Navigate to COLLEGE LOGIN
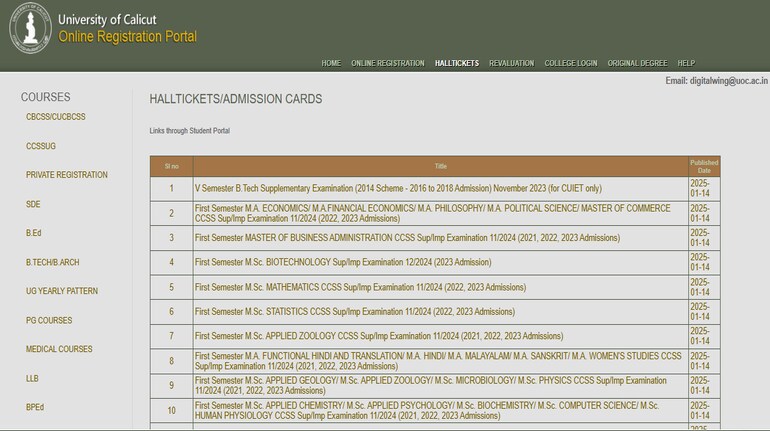 570,63
